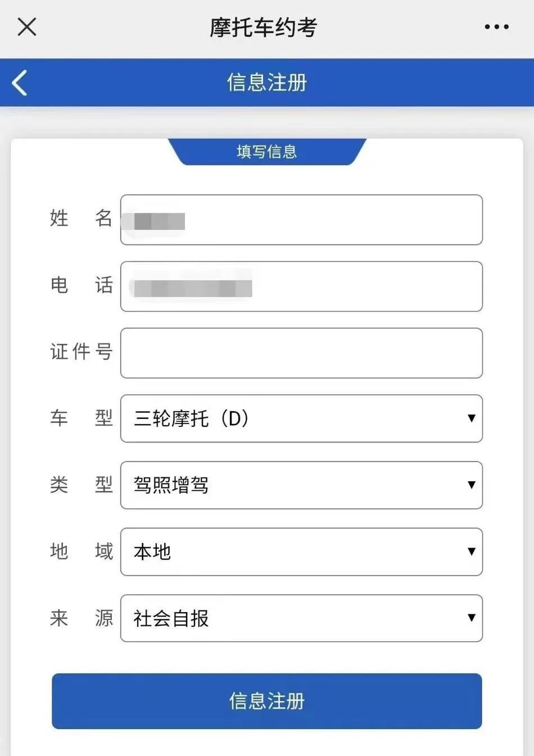Click the 摩托车约考 page title
Viewport: 534px width, 756px height.
pyautogui.click(x=264, y=27)
